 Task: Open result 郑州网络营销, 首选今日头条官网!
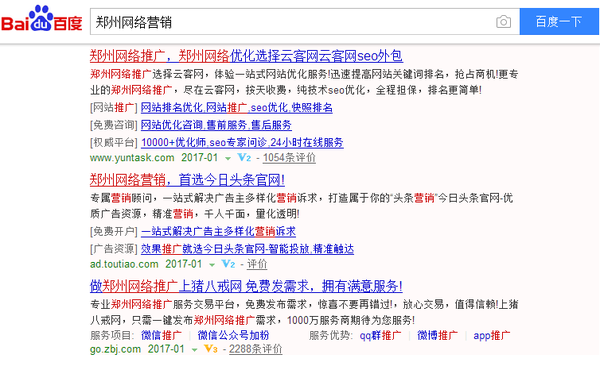(x=187, y=179)
